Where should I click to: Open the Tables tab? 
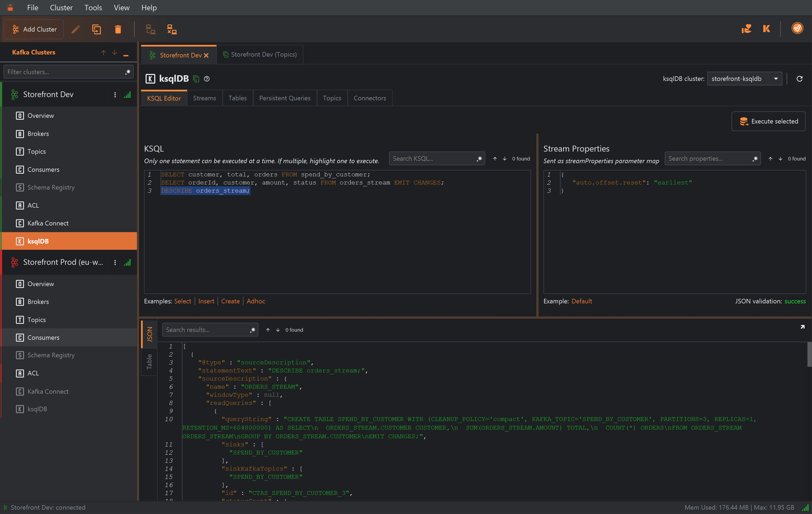point(238,98)
